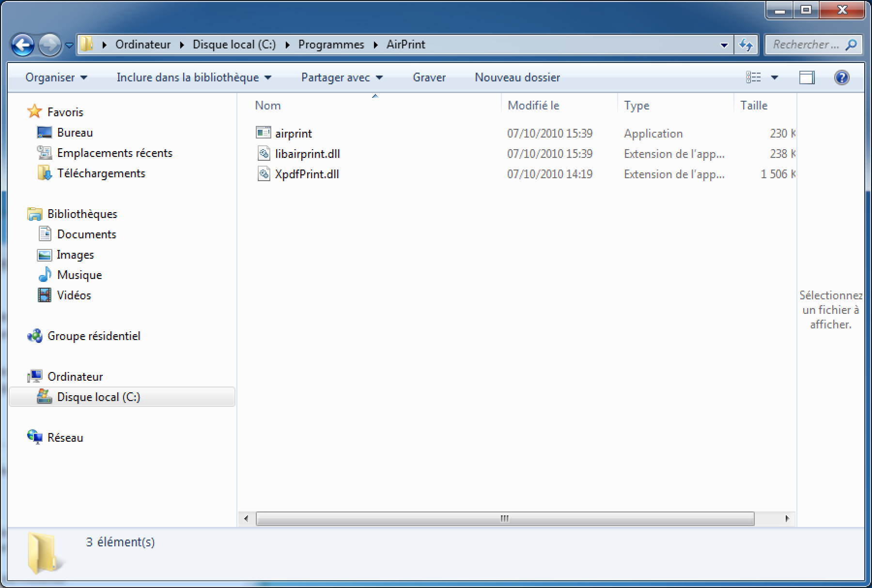Screen dimensions: 872x588
Task: Open Bibliothèques in navigation pane
Action: pos(82,214)
